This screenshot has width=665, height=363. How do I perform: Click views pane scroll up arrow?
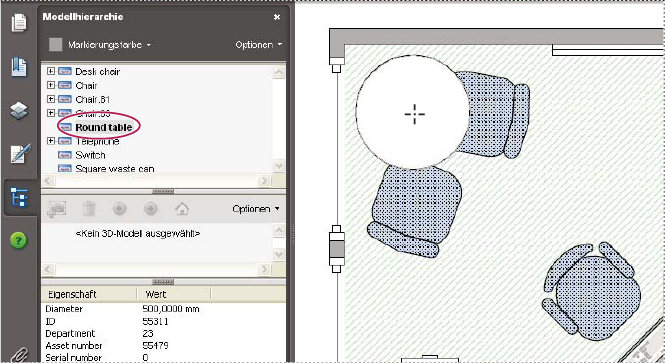click(x=279, y=230)
